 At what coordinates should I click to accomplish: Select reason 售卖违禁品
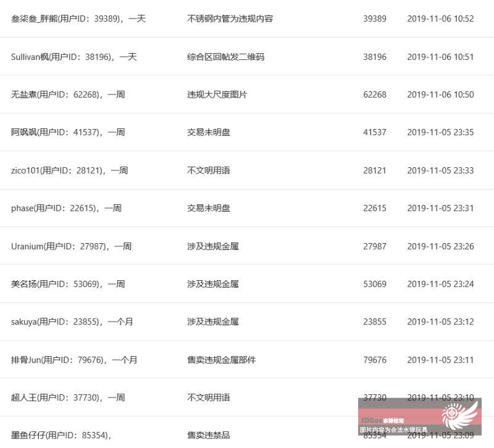pos(209,436)
